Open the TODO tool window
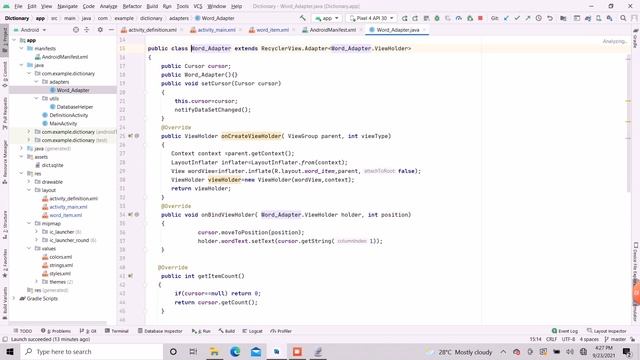This screenshot has width=640, height=360. pos(23,331)
